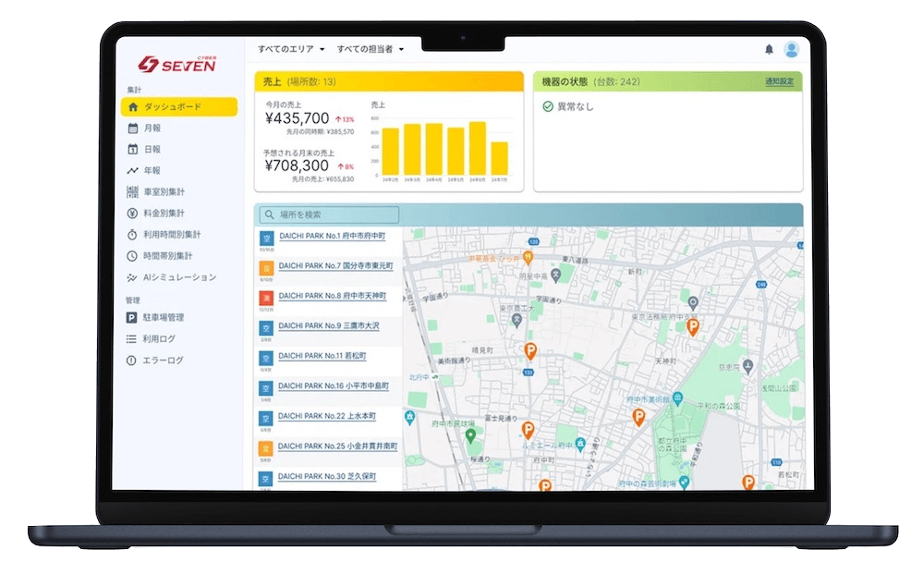Click the green map pin on map
Viewport: 924px width, 575px height.
[x=469, y=434]
